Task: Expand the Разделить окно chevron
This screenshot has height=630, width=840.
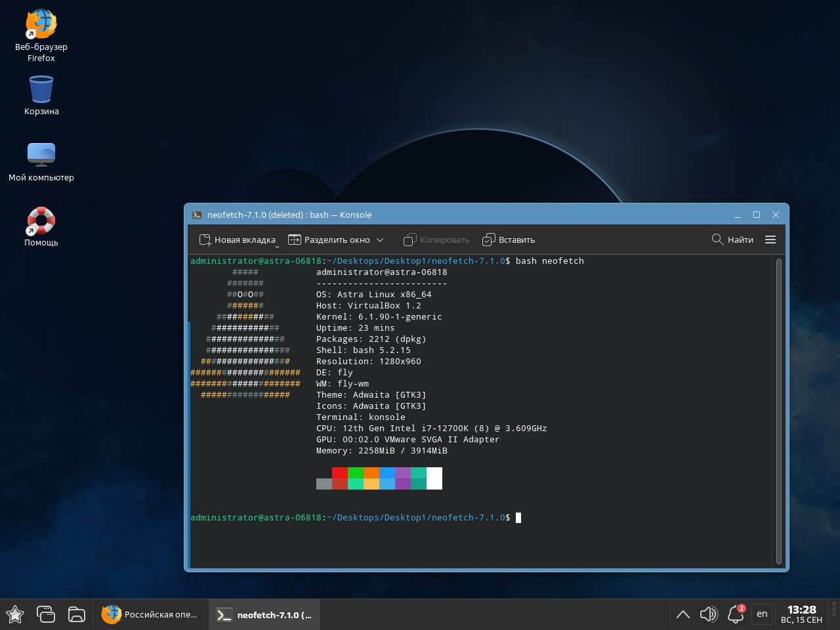Action: click(380, 240)
